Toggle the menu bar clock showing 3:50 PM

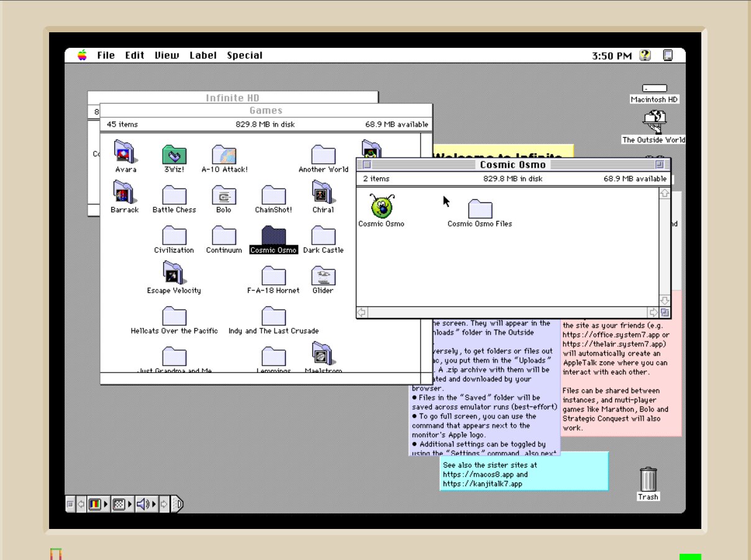point(612,56)
